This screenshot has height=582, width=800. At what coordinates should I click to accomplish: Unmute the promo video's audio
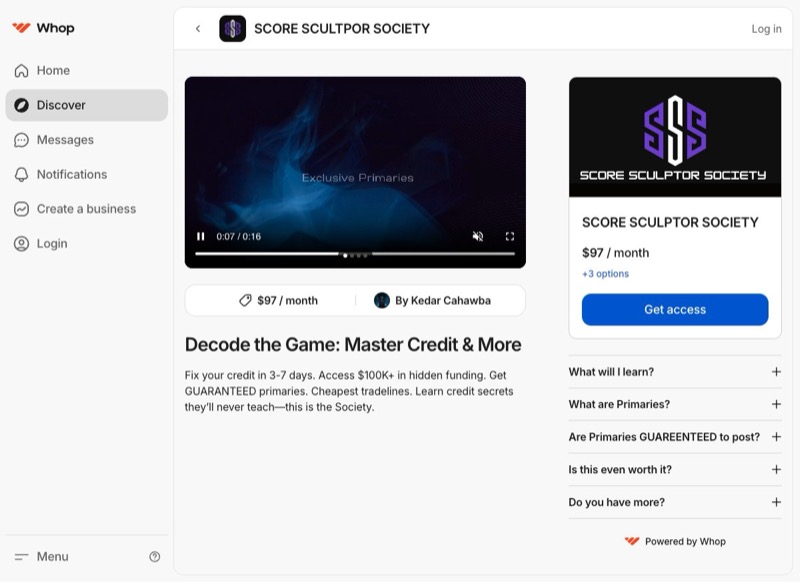[478, 236]
